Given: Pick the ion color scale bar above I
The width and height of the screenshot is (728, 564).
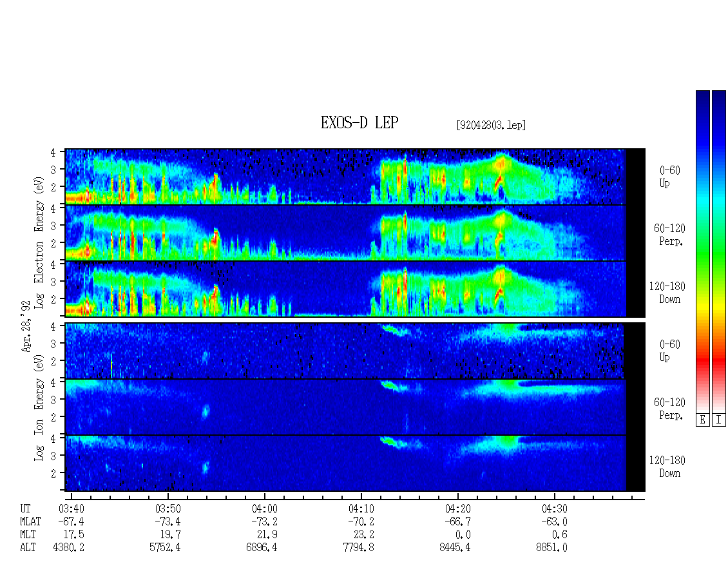Looking at the screenshot, I should [x=719, y=251].
